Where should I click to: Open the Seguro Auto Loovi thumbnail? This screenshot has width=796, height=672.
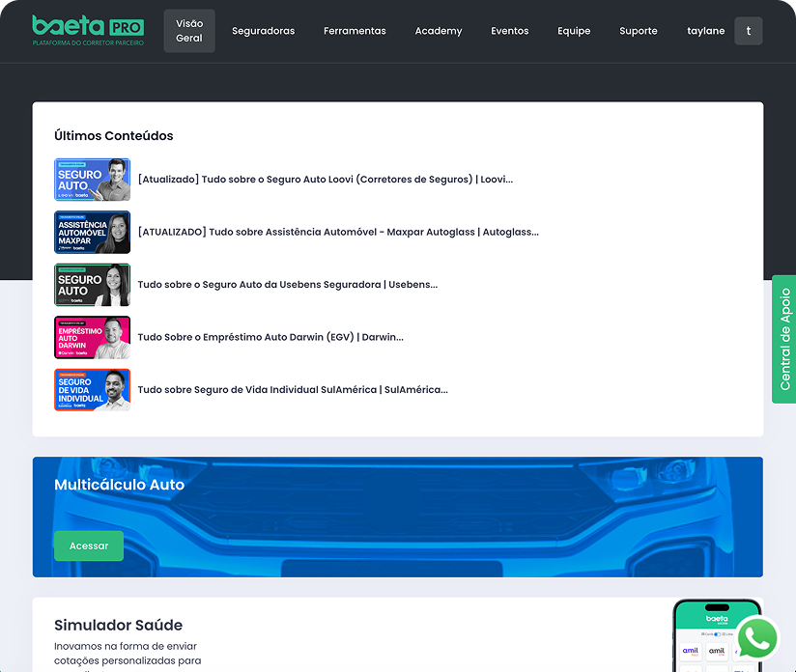point(93,180)
